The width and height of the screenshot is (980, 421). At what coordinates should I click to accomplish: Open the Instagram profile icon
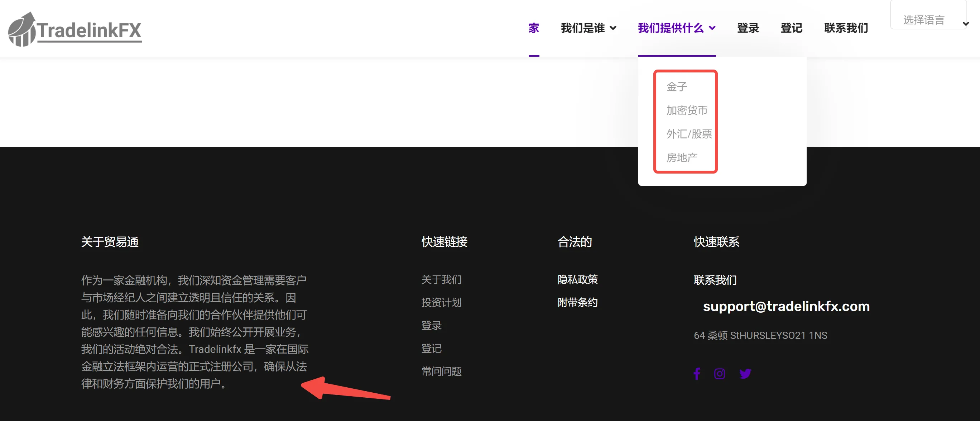719,373
